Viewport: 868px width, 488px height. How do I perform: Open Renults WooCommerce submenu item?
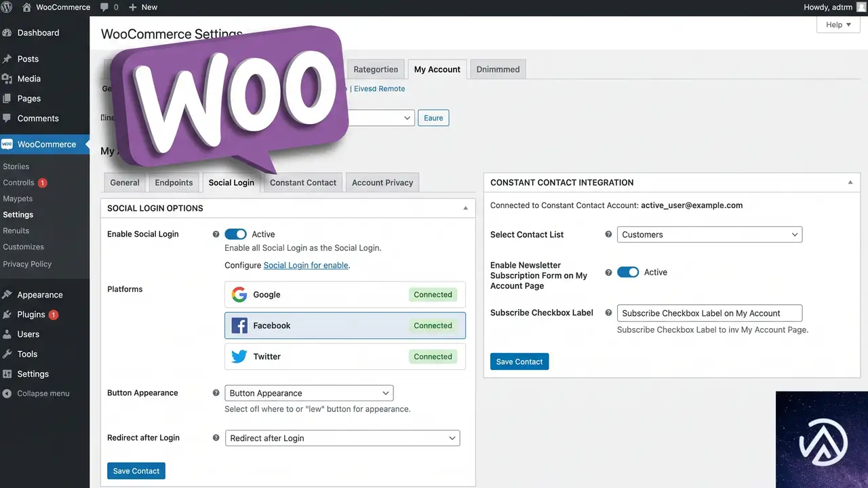[x=16, y=231]
